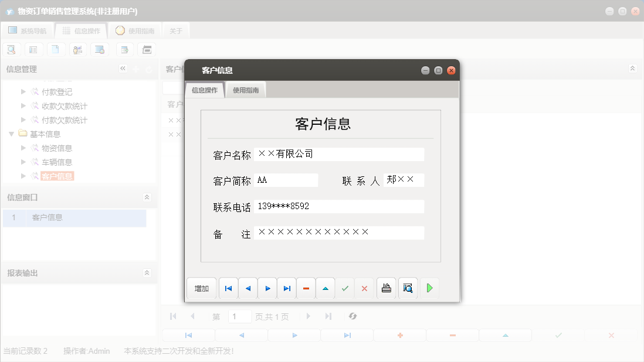Go to the next record in customer dialog
The image size is (644, 362).
coord(267,288)
